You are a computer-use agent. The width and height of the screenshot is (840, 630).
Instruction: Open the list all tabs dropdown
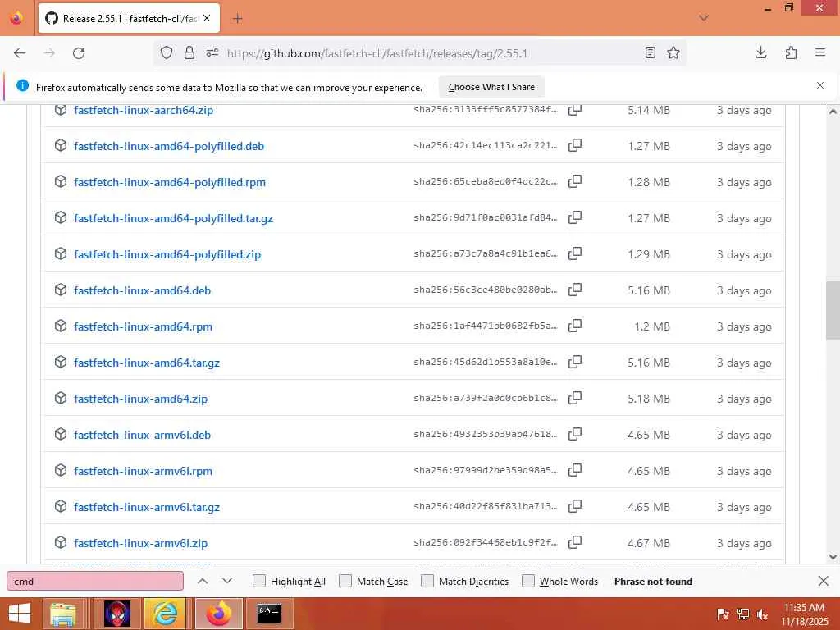tap(704, 18)
